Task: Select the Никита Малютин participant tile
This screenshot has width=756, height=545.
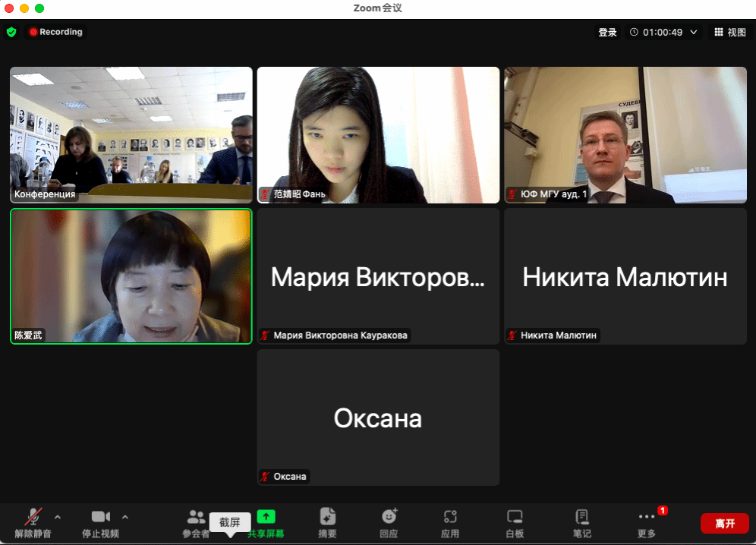Action: tap(625, 276)
